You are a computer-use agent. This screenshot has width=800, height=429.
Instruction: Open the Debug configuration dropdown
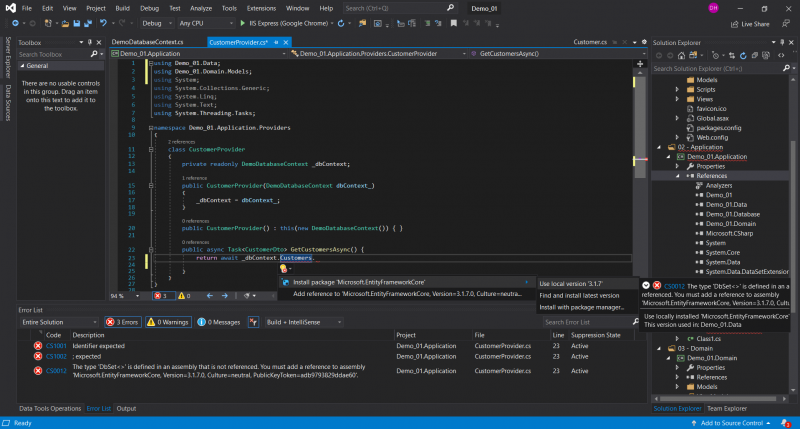(x=156, y=22)
